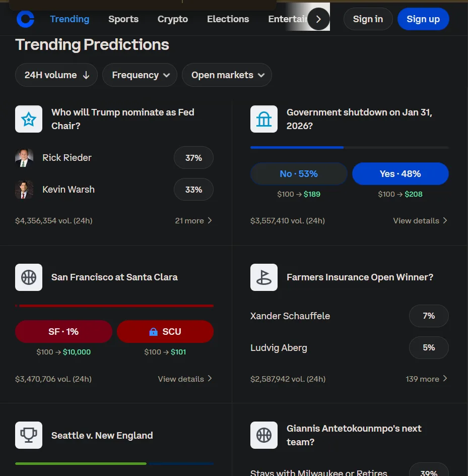Click the government building icon on the shutdown market
Screen dimensions: 468x476
[263, 119]
